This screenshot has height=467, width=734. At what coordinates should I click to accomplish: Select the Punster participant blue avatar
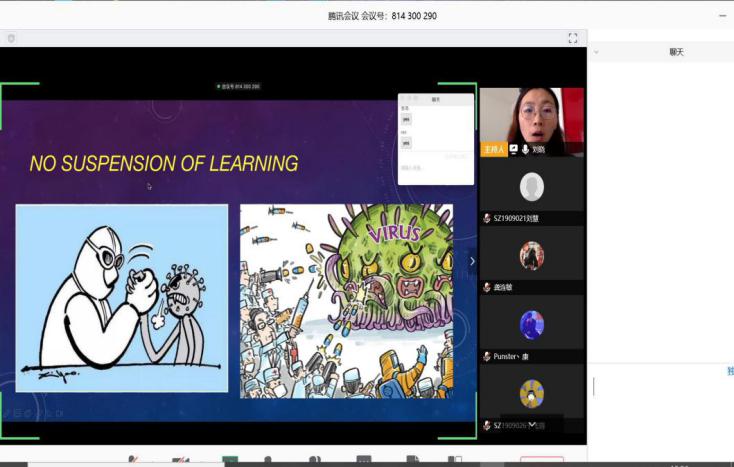(x=532, y=325)
